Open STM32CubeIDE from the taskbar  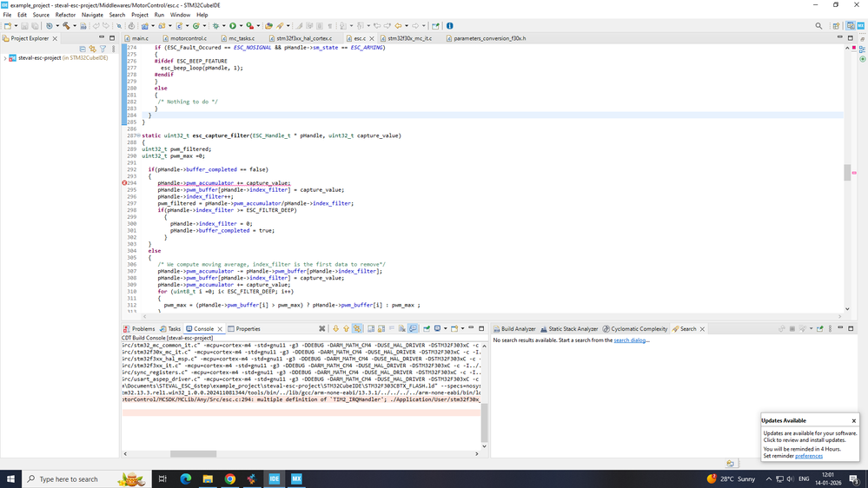point(274,478)
